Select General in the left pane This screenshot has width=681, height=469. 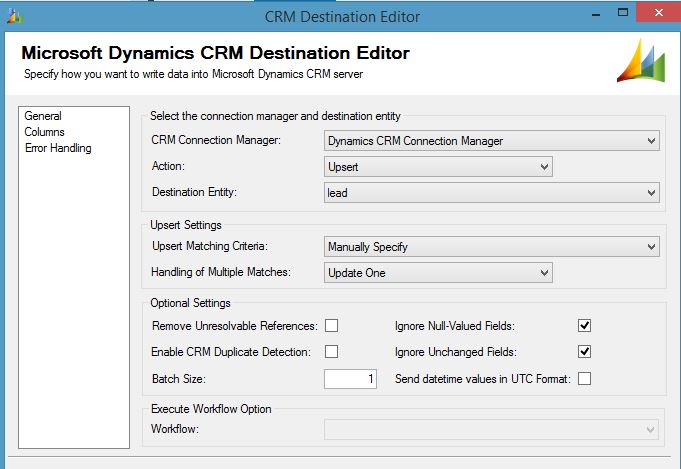pos(43,116)
